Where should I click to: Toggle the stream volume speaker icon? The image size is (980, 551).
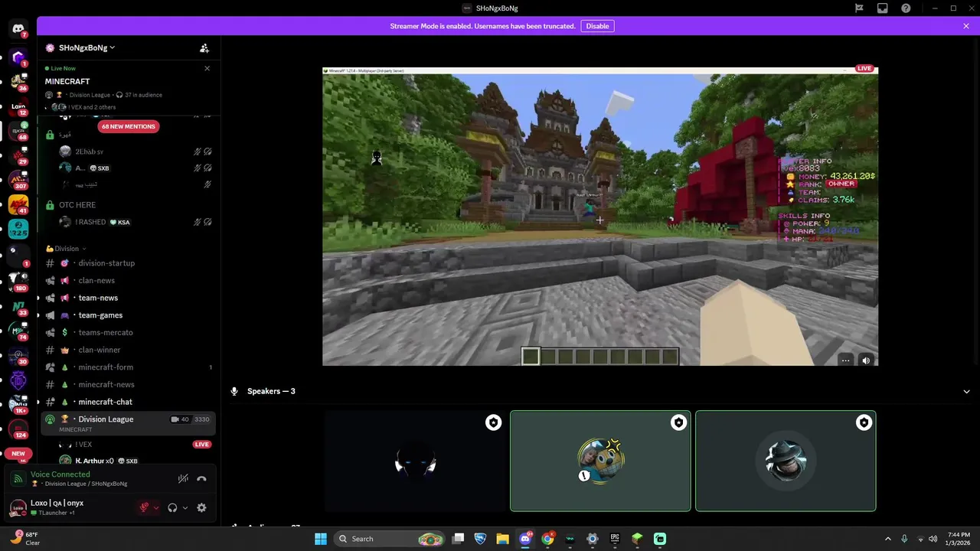[866, 360]
